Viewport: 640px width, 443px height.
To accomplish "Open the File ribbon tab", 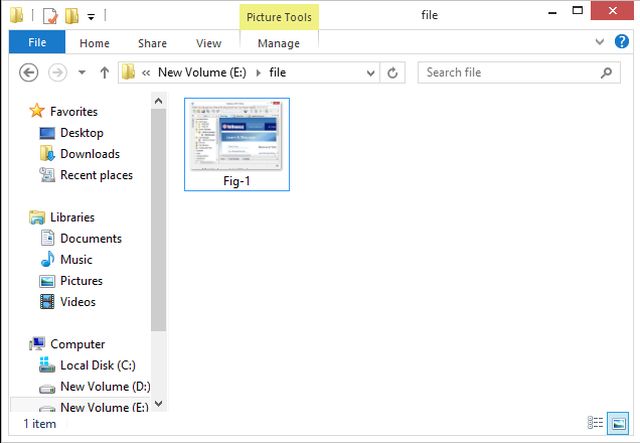I will (37, 42).
